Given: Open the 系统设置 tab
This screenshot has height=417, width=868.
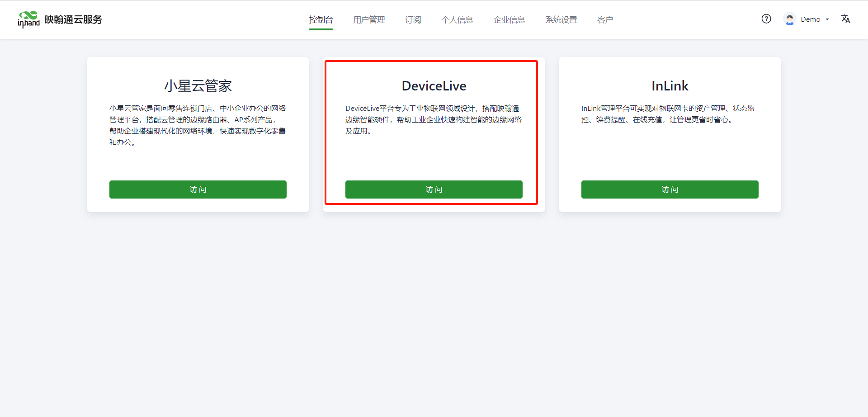Looking at the screenshot, I should point(561,19).
